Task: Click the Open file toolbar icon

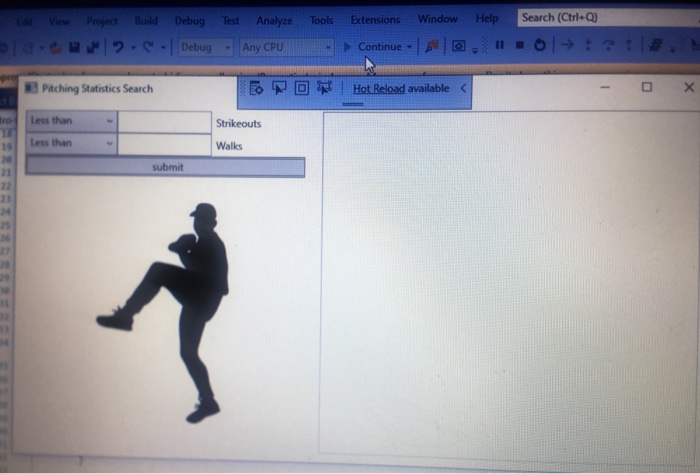Action: coord(55,47)
